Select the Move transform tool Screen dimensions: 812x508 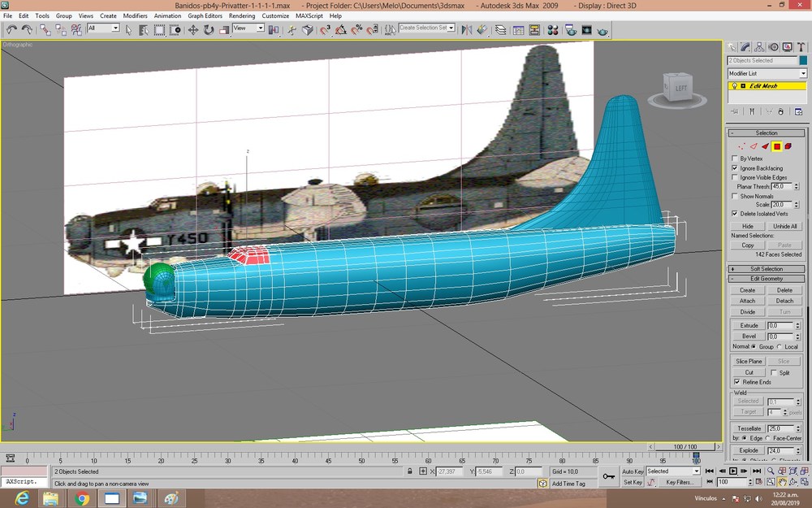pyautogui.click(x=192, y=30)
